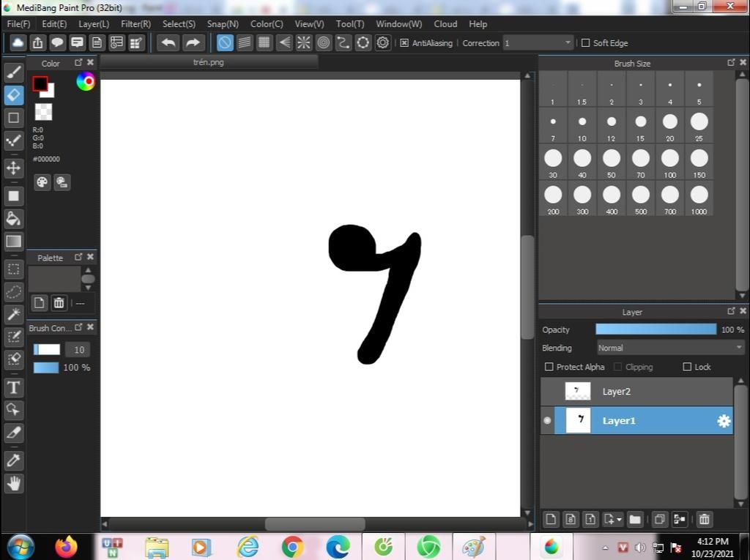Select the Eraser tool

coord(14,94)
